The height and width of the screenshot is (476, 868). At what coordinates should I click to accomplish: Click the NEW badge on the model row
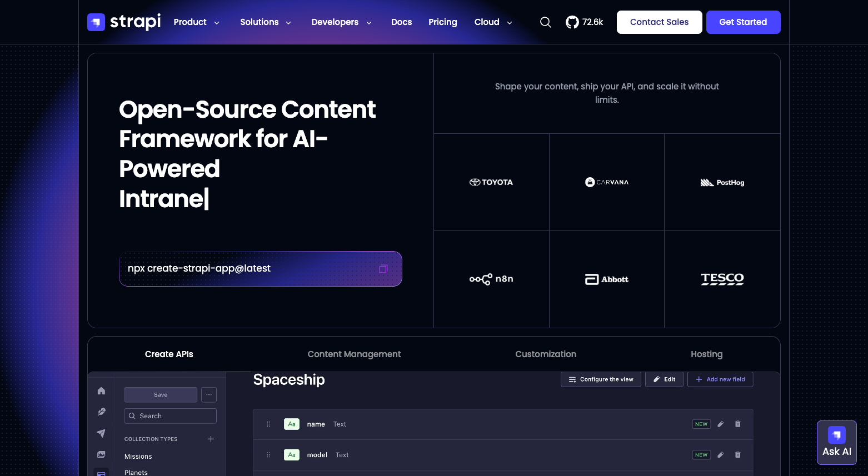pos(701,455)
